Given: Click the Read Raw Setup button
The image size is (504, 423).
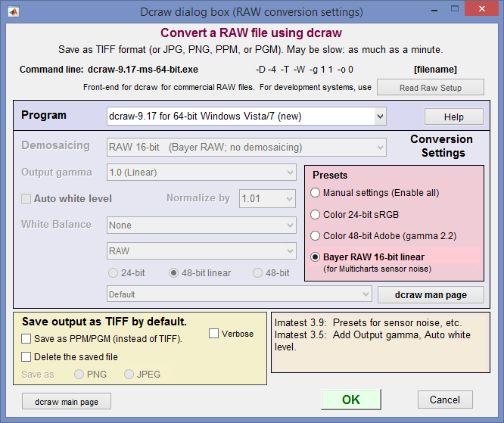Looking at the screenshot, I should click(x=431, y=88).
